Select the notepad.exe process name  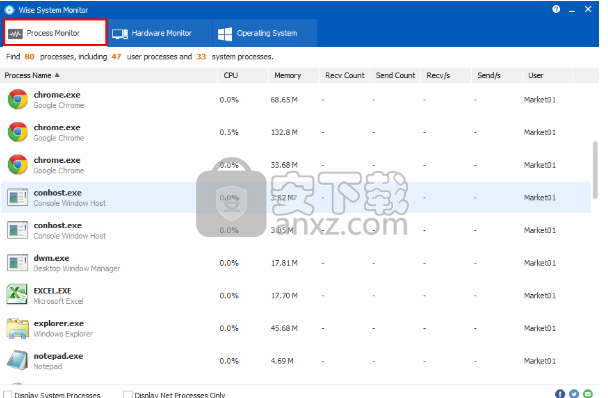58,356
